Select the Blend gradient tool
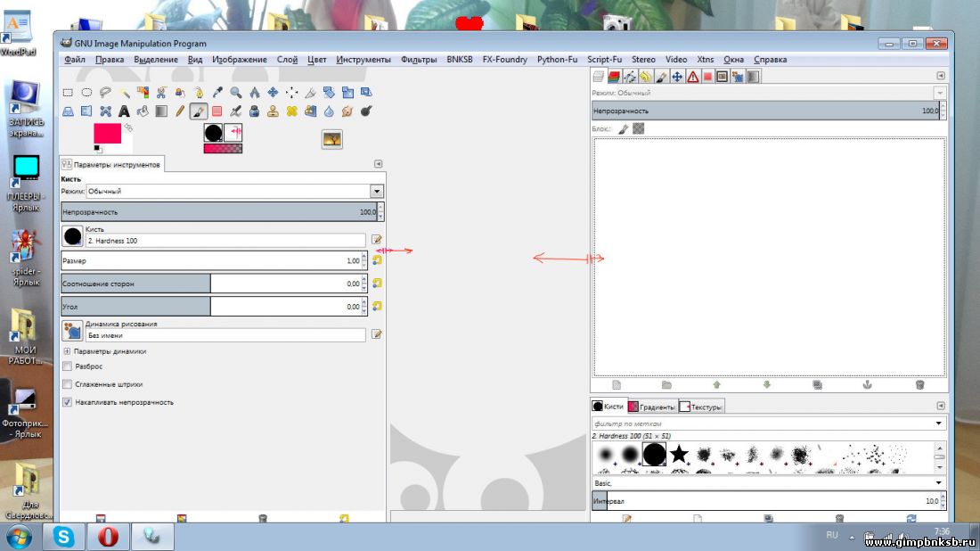The height and width of the screenshot is (551, 980). [161, 111]
